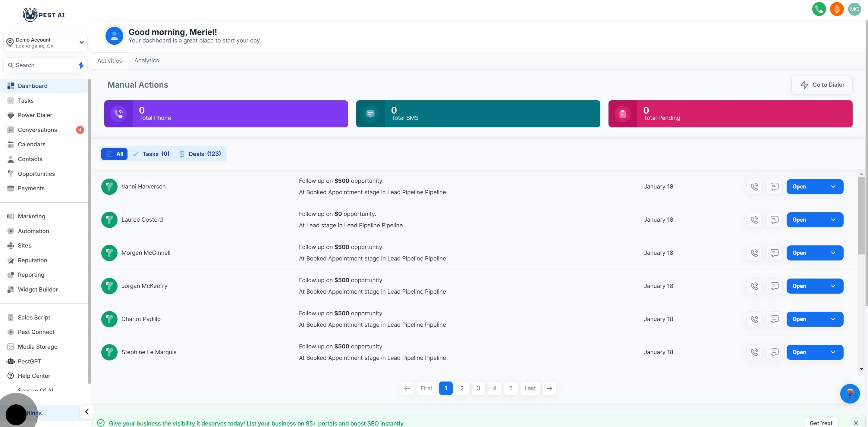Select the All filter toggle
Screen dimensions: 868x427
click(x=114, y=154)
